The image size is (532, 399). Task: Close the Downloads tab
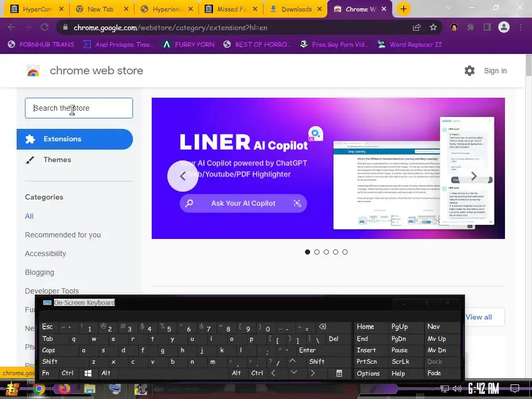pos(320,9)
